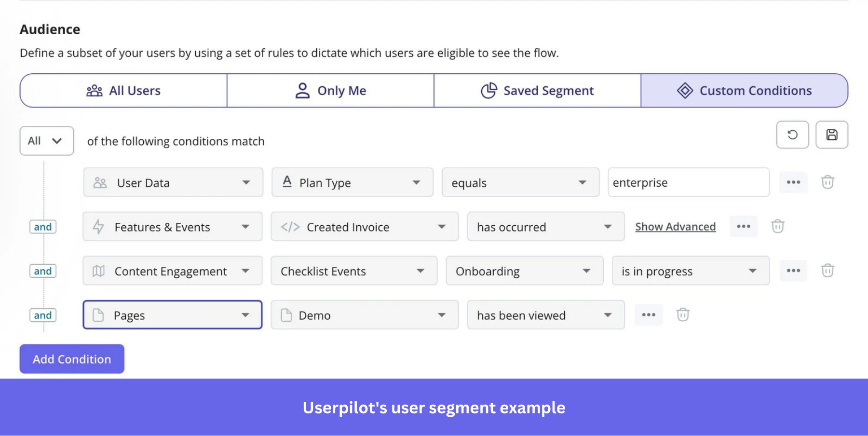Open the 'has occurred' operator dropdown
868x436 pixels.
(545, 227)
